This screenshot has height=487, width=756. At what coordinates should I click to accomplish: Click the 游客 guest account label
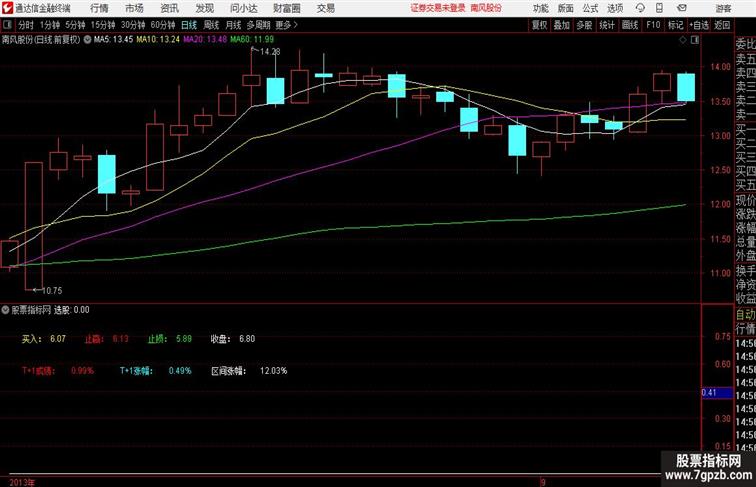click(x=723, y=8)
